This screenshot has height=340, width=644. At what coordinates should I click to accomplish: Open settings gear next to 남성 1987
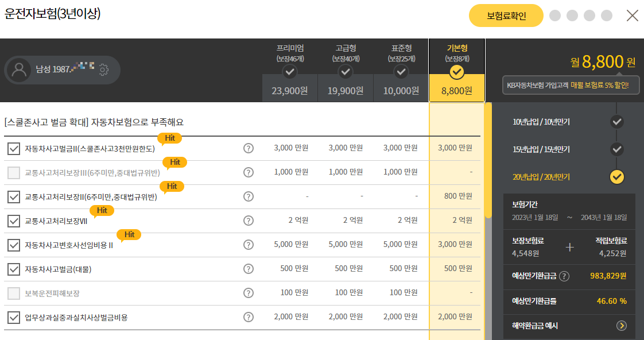point(103,69)
